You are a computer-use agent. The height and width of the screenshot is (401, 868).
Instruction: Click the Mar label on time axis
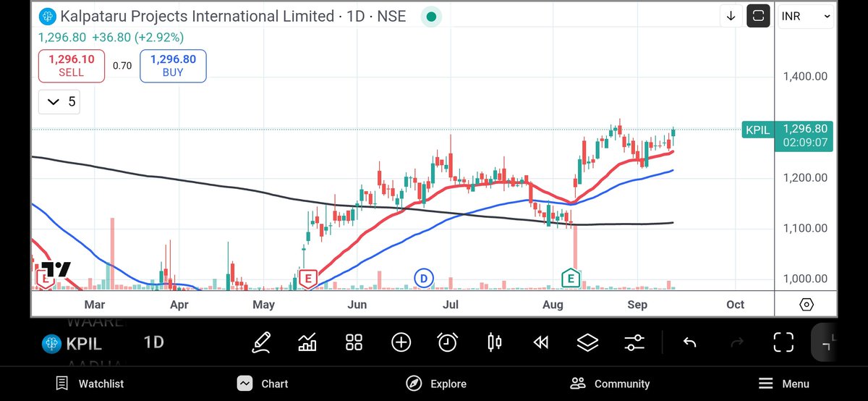(95, 305)
